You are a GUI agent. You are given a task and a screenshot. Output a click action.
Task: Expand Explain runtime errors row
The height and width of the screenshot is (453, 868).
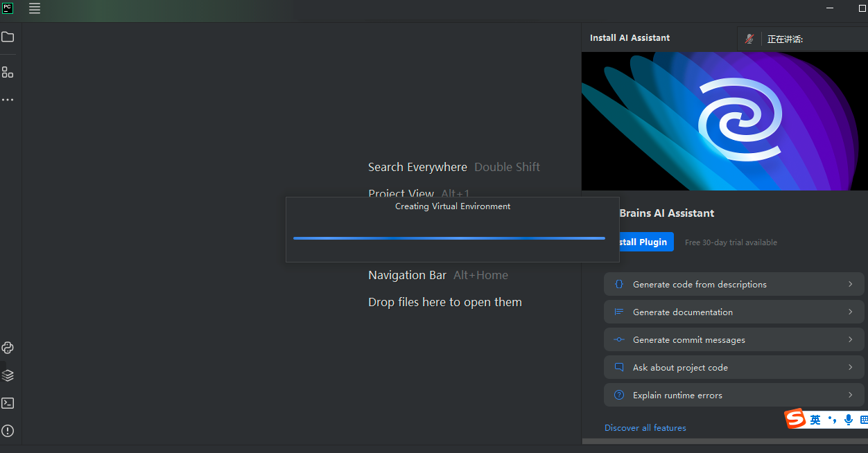[734, 395]
